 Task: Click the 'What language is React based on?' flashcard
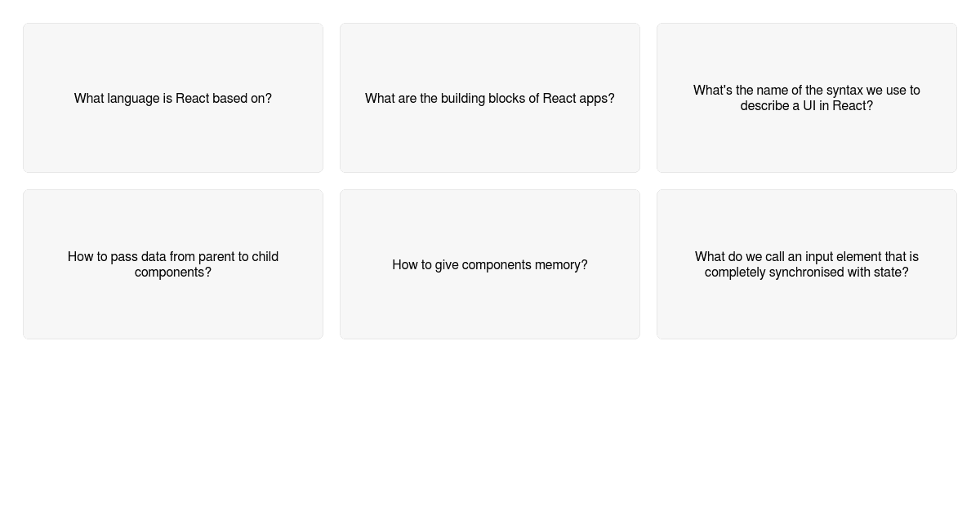click(172, 98)
